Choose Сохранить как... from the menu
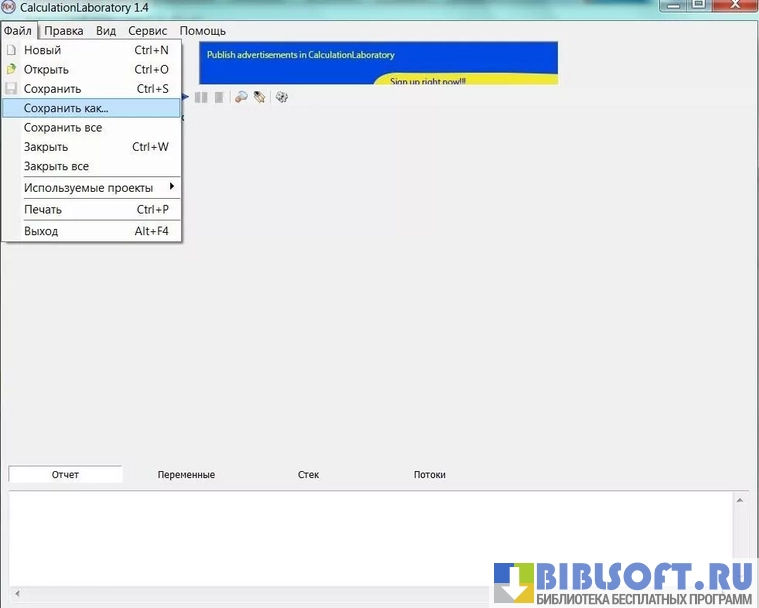This screenshot has width=759, height=608. pyautogui.click(x=66, y=108)
